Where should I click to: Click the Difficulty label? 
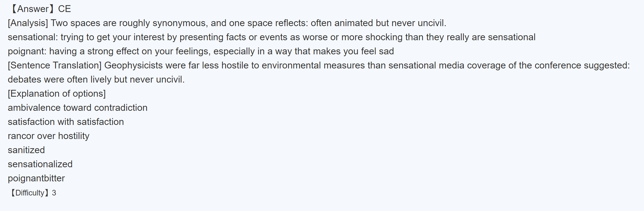29,193
